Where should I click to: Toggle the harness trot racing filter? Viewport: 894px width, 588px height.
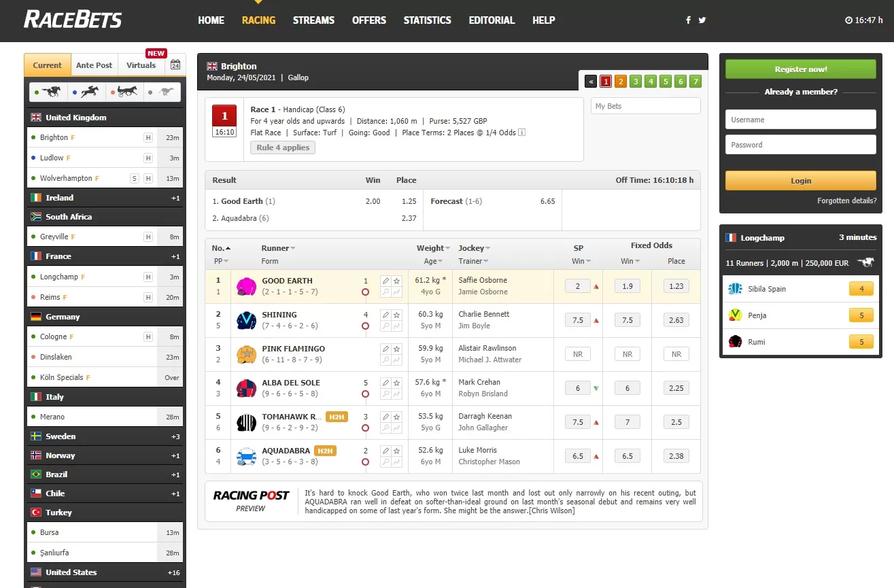pos(124,92)
